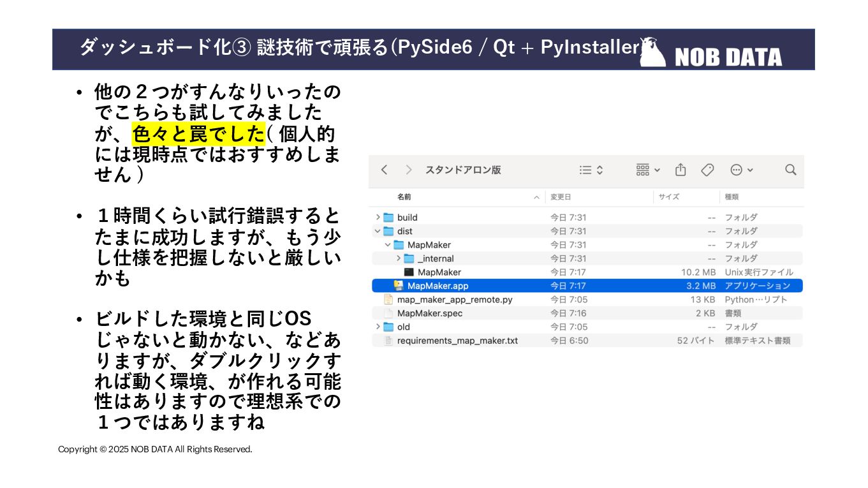Viewport: 868px width, 488px height.
Task: Click the _internal folder name
Action: pos(436,258)
